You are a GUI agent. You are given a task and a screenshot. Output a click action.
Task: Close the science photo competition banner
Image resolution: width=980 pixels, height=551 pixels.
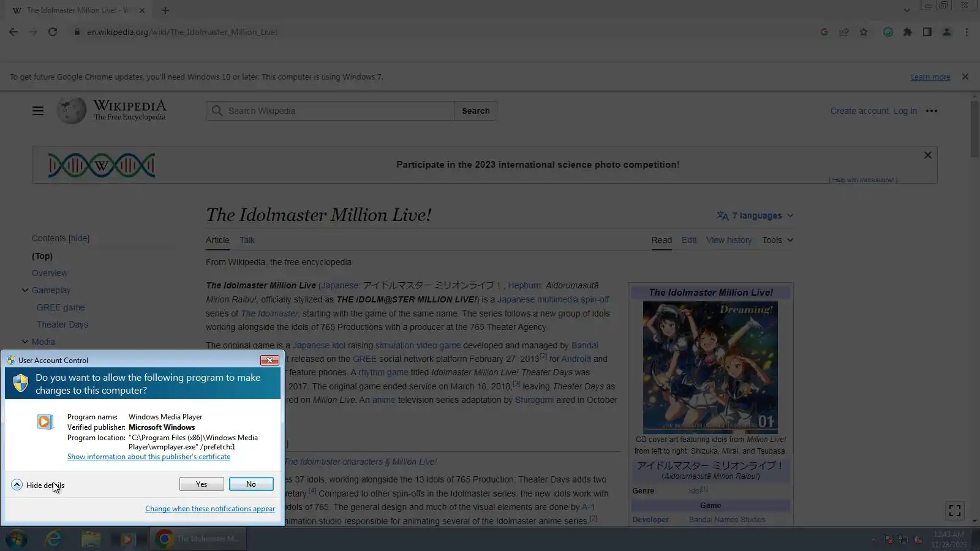(x=928, y=156)
